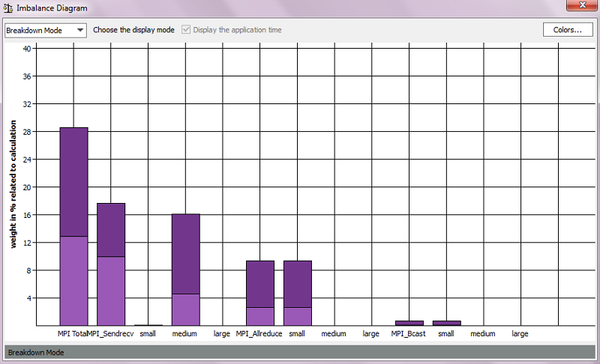Click the weight in % y-axis title
This screenshot has width=600, height=364.
(x=13, y=184)
